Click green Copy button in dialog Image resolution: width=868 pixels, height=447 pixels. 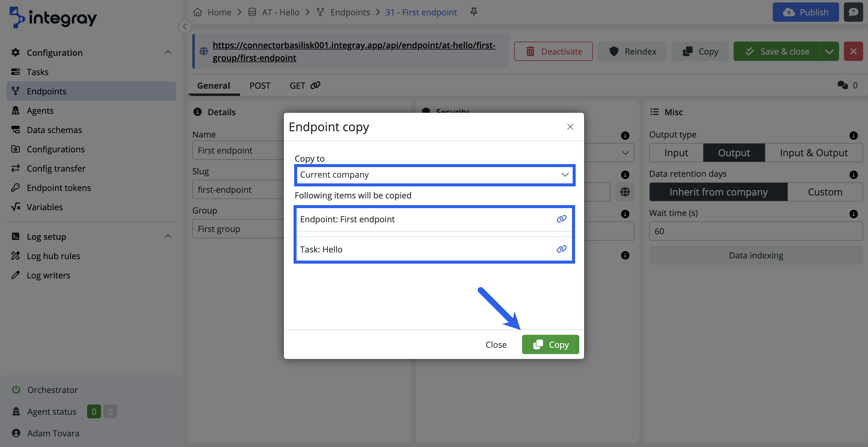pos(550,344)
